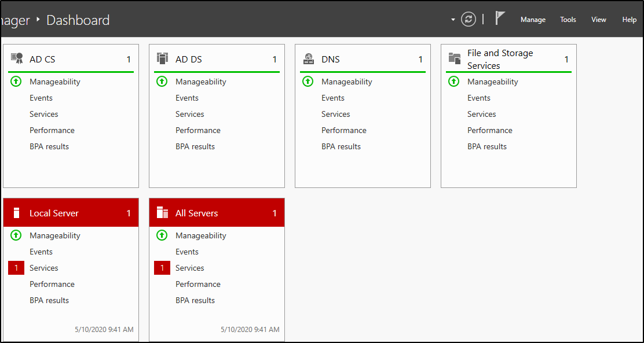Open Manageability in Local Server tile
Image resolution: width=644 pixels, height=343 pixels.
tap(55, 235)
